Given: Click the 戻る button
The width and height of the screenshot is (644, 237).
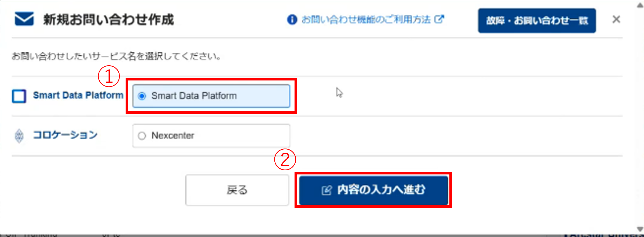Looking at the screenshot, I should [237, 190].
